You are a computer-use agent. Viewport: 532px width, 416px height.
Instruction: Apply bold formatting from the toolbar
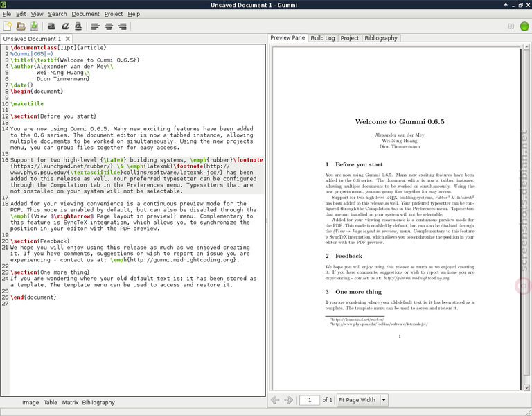coord(51,26)
